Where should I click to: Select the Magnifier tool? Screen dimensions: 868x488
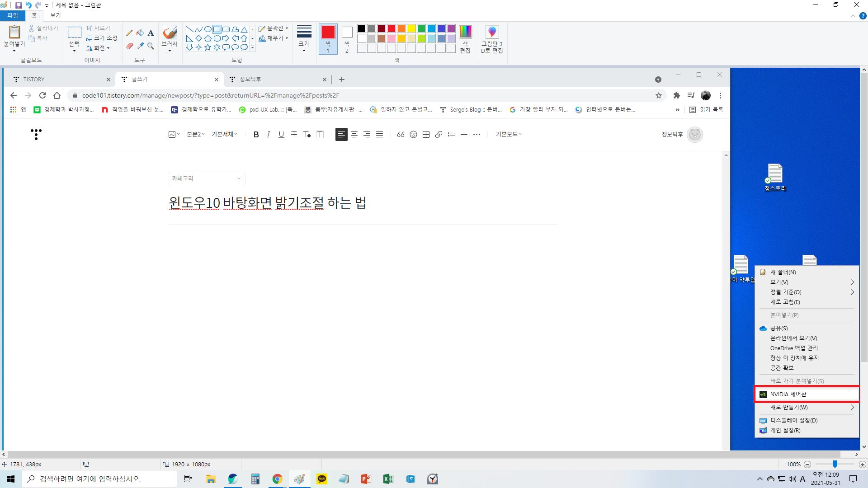tap(151, 46)
